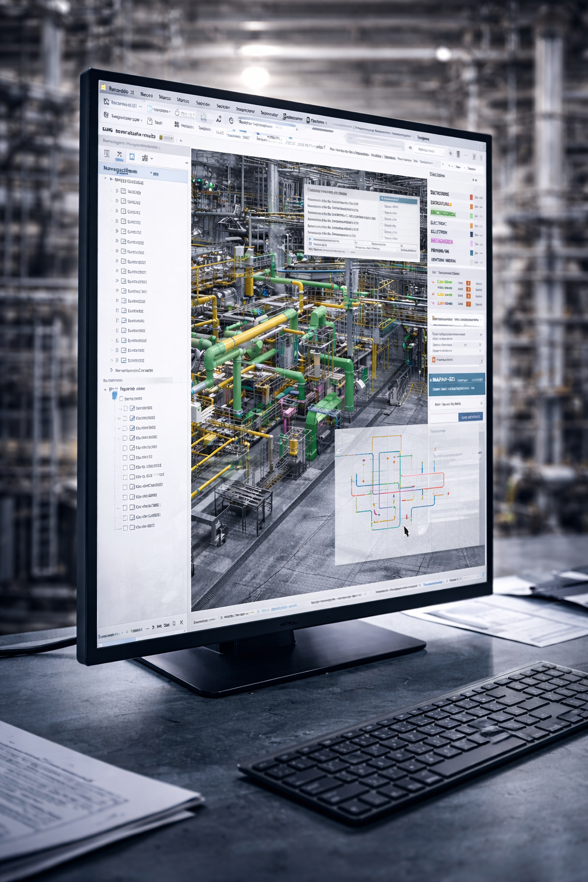Viewport: 588px width, 882px height.
Task: Click the lilac swatch beside the magenta label
Action: pos(471,243)
